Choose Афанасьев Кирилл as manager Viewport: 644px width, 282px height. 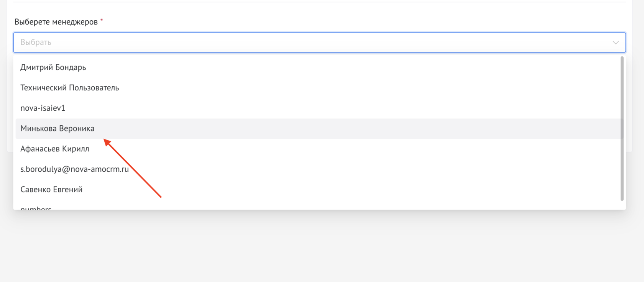(55, 149)
